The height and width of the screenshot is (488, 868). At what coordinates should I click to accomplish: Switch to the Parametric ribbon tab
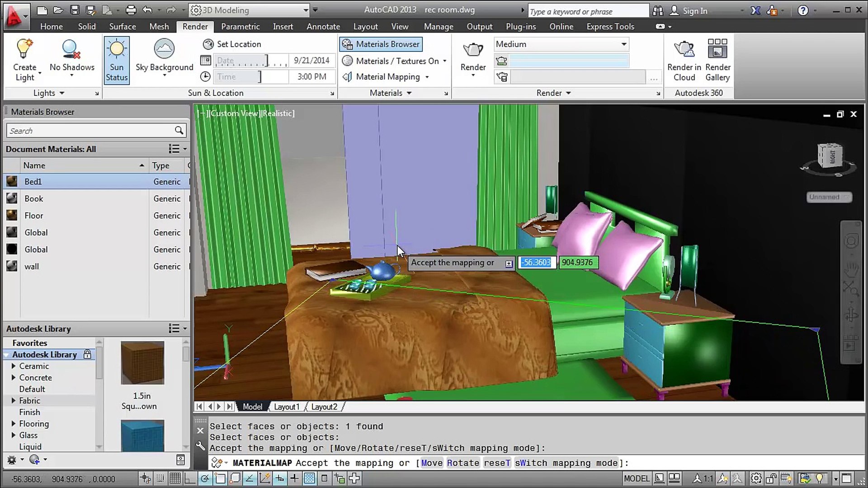pyautogui.click(x=240, y=27)
